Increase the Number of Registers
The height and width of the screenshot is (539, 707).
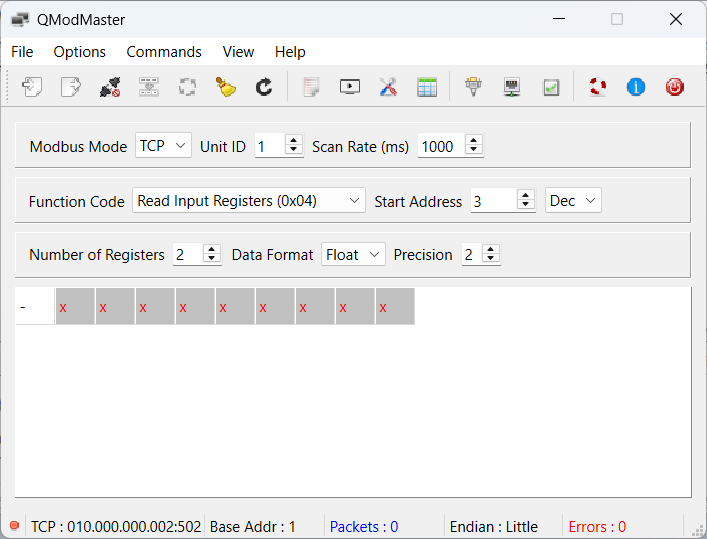point(211,249)
